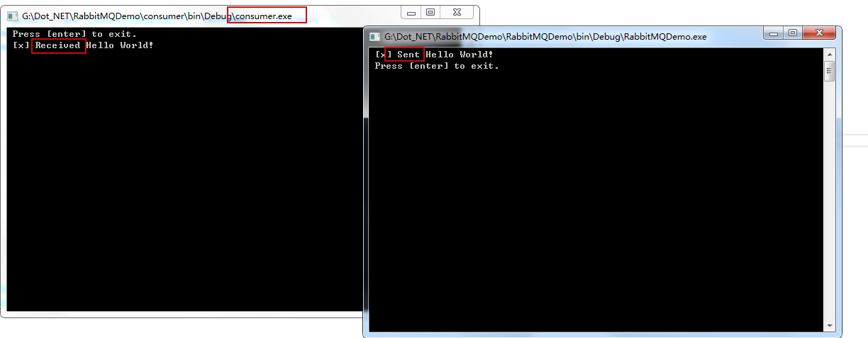The height and width of the screenshot is (338, 868).
Task: Close the RabbitMQDemo.exe console window
Action: click(818, 33)
